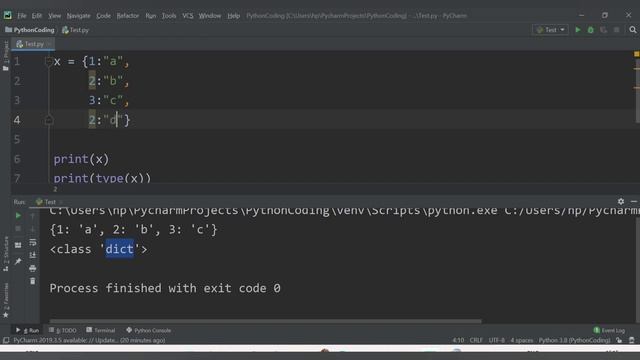Open the Event Log
The image size is (640, 360).
609,330
